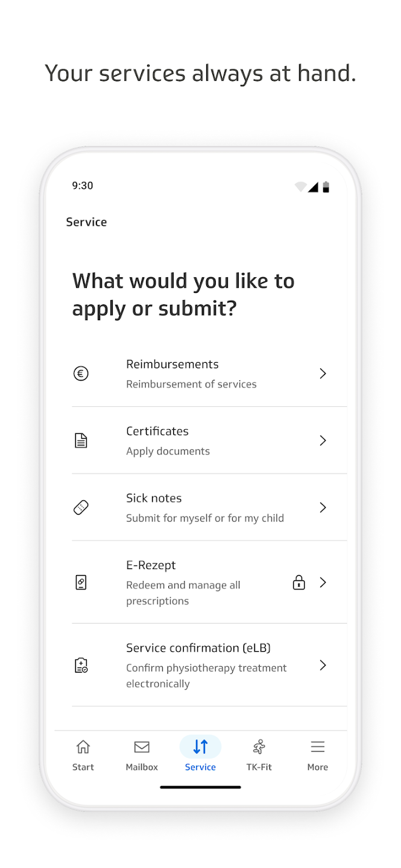Open the Reimbursement of services entry

point(191,384)
